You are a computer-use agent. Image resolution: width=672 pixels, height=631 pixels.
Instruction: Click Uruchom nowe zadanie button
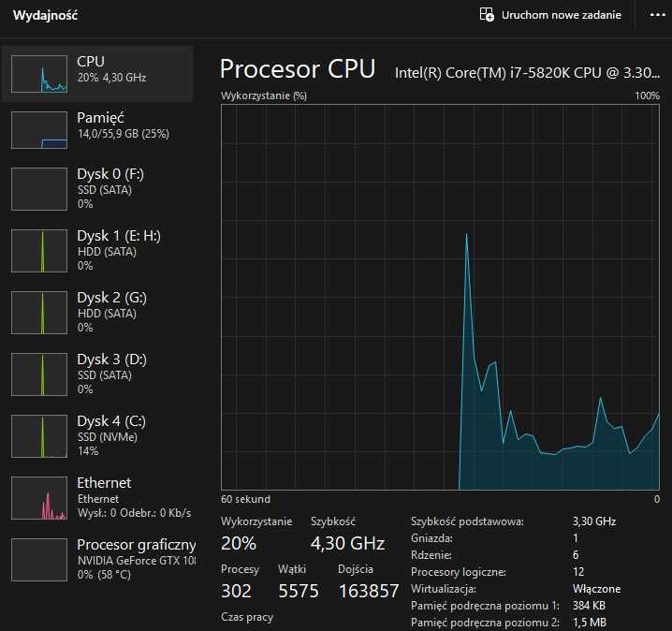pos(561,15)
